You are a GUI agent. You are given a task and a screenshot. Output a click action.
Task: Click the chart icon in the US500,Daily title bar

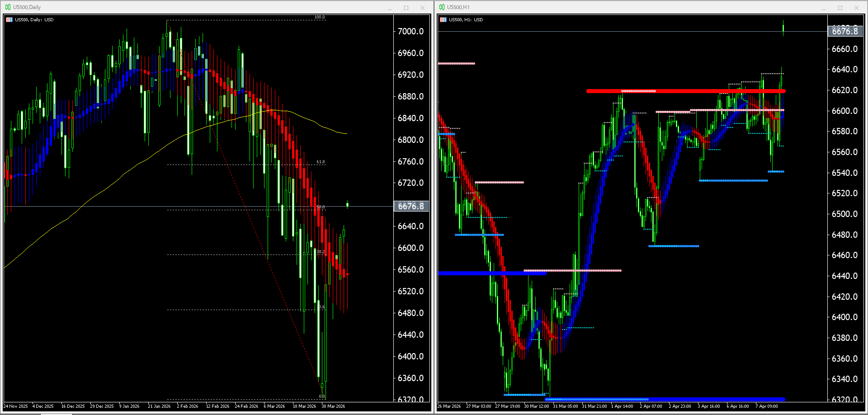pos(8,7)
